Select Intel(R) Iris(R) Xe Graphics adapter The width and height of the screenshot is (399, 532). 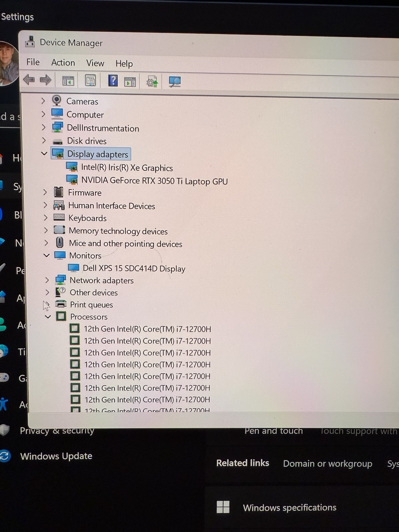point(127,168)
